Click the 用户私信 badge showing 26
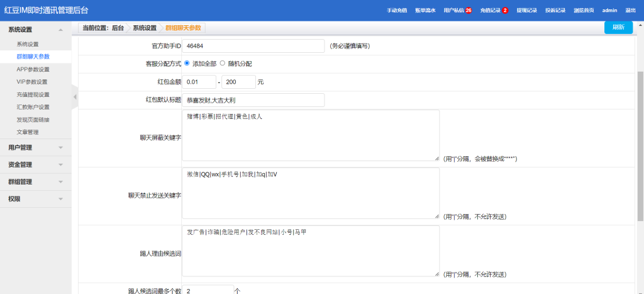The width and height of the screenshot is (644, 294). [x=469, y=11]
